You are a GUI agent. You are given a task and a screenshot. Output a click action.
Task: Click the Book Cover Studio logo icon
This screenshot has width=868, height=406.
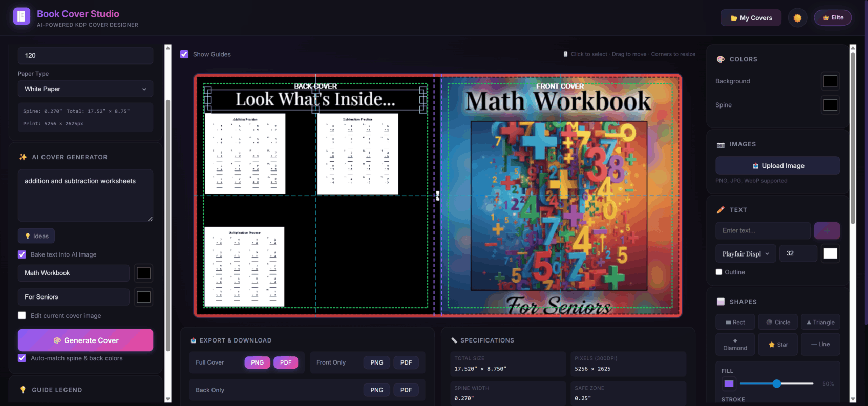(22, 16)
